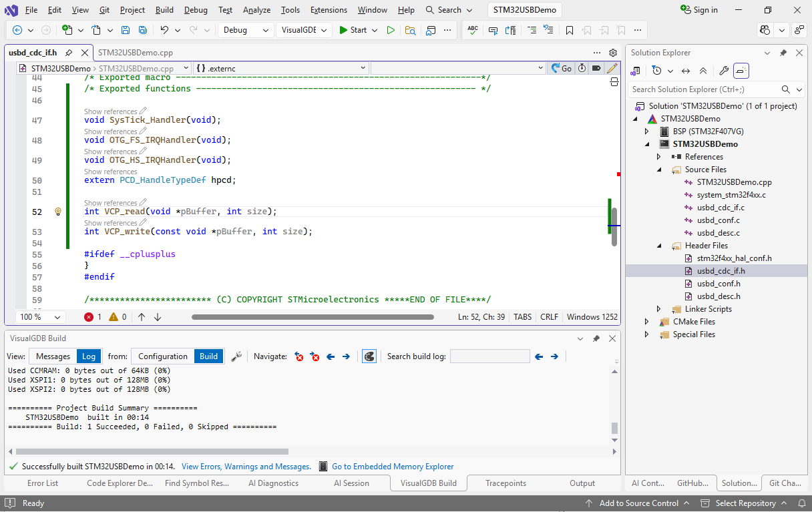Image resolution: width=812 pixels, height=512 pixels.
Task: Click the Save All toolbar icon
Action: coord(142,30)
